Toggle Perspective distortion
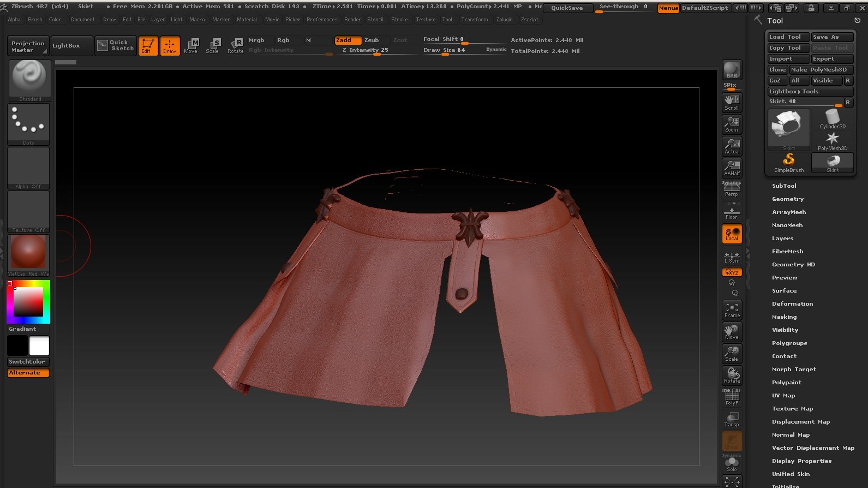 point(732,189)
